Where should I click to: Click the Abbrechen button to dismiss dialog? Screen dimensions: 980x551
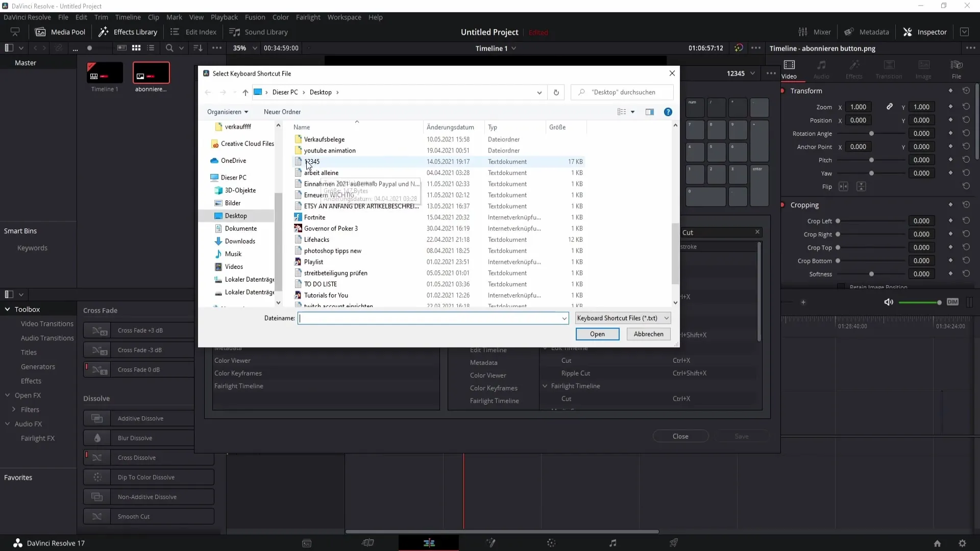point(649,334)
